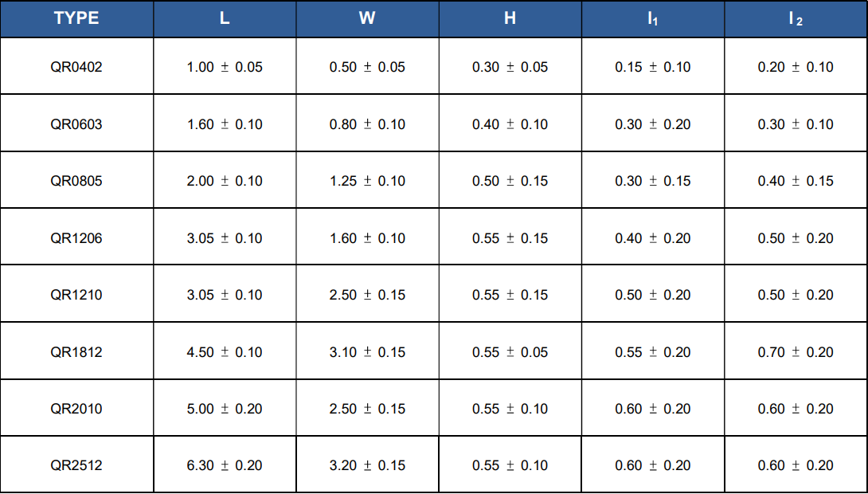868x494 pixels.
Task: Click the QR1210 type cell
Action: 76,295
